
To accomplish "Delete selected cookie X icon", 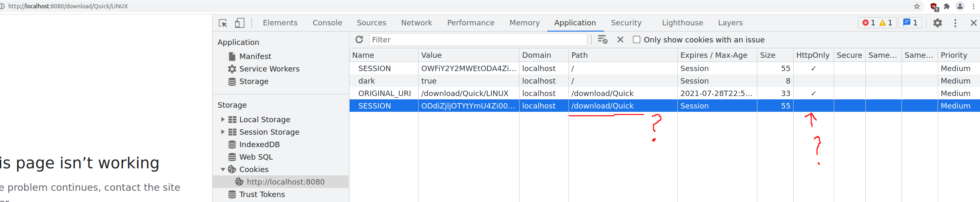I will point(620,39).
